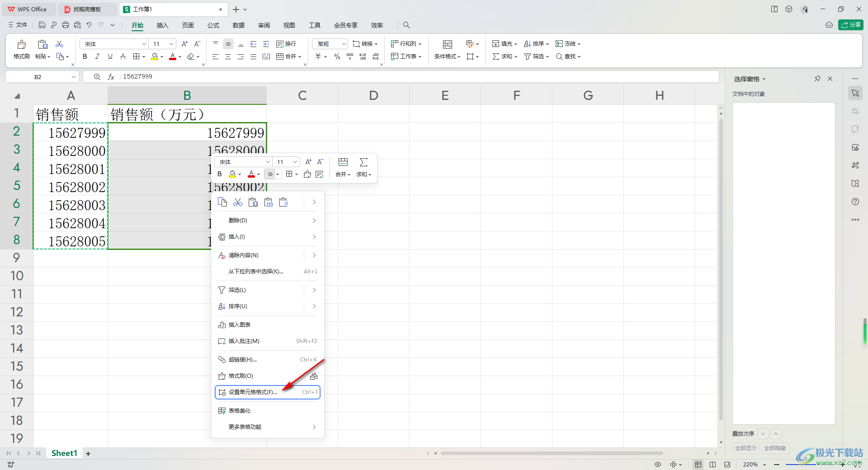Click the column D header
This screenshot has width=868, height=470.
[x=373, y=95]
